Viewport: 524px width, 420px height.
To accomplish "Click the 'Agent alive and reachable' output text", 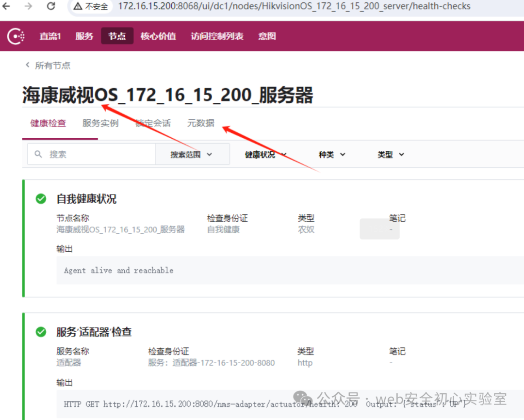I will point(119,271).
